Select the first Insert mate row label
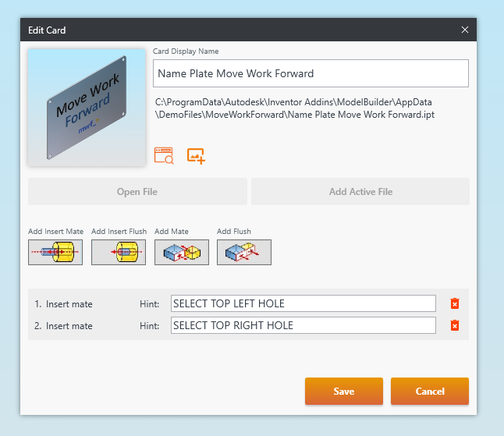Image resolution: width=504 pixels, height=436 pixels. pyautogui.click(x=69, y=304)
